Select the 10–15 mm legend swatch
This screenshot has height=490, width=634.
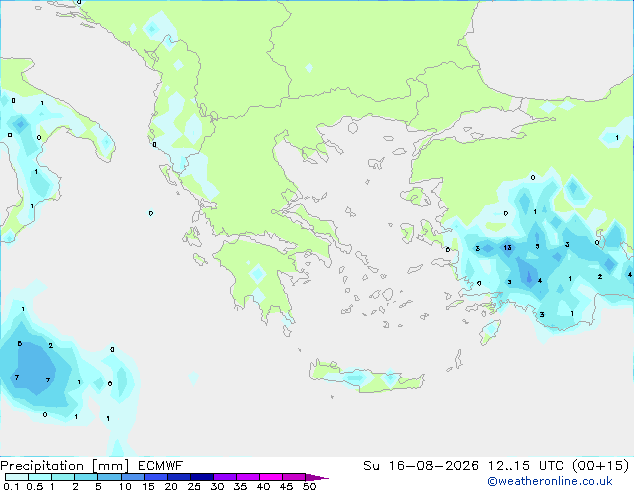tap(133, 477)
